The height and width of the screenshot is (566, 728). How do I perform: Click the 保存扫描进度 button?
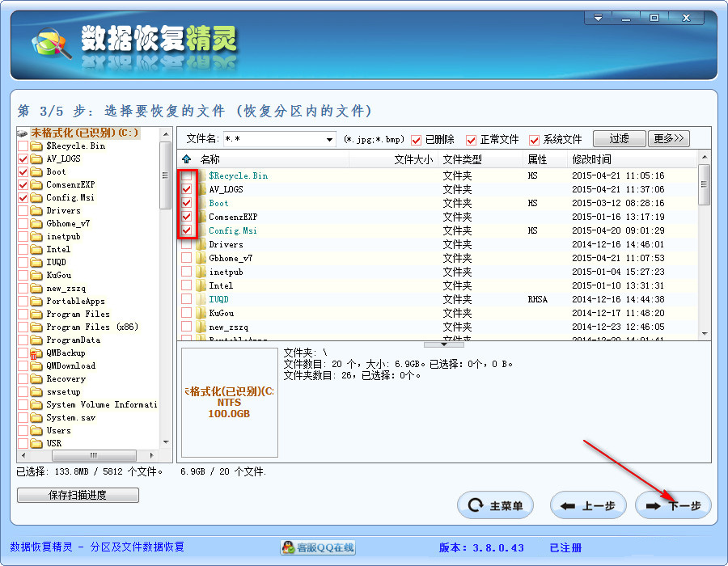78,495
